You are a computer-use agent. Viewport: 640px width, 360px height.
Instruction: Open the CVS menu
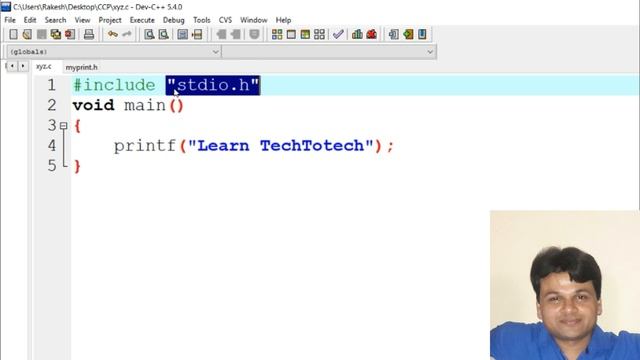(x=225, y=20)
